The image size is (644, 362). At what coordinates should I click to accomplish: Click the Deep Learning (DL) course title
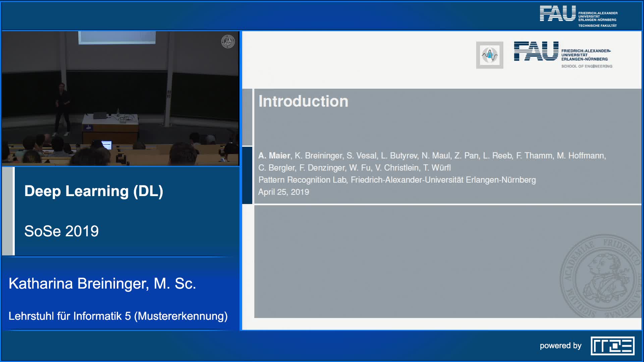pyautogui.click(x=94, y=191)
